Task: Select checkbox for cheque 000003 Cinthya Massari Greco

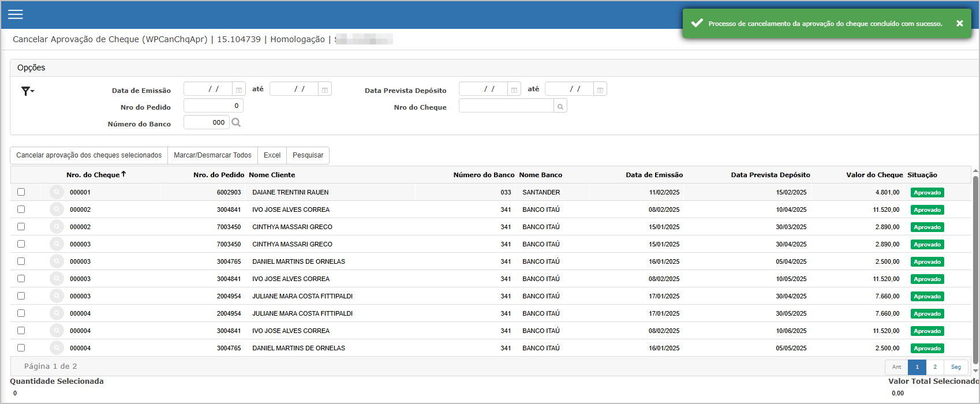Action: (x=21, y=244)
